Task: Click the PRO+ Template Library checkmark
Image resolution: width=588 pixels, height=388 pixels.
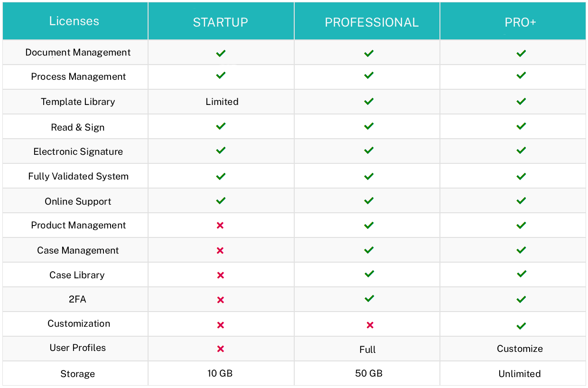Action: (x=521, y=101)
